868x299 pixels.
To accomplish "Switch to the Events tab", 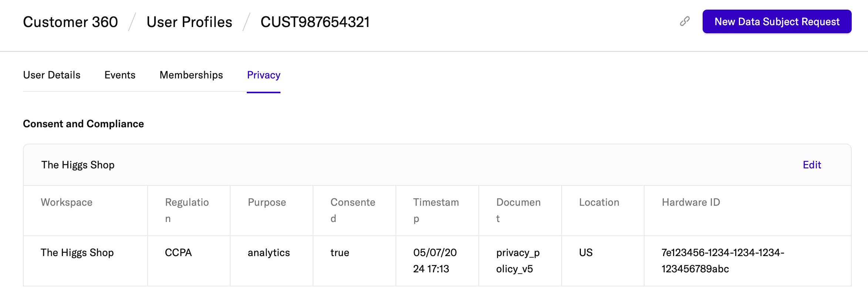I will click(120, 75).
